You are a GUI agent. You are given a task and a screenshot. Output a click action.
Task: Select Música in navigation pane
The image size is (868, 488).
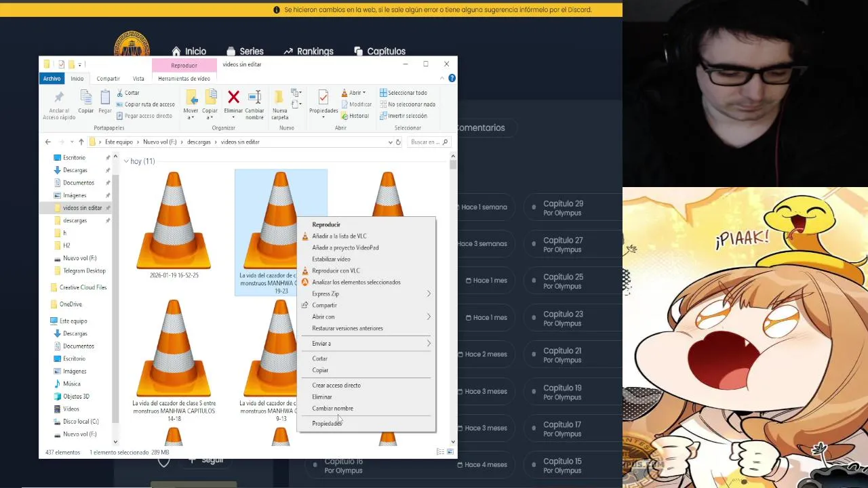71,384
